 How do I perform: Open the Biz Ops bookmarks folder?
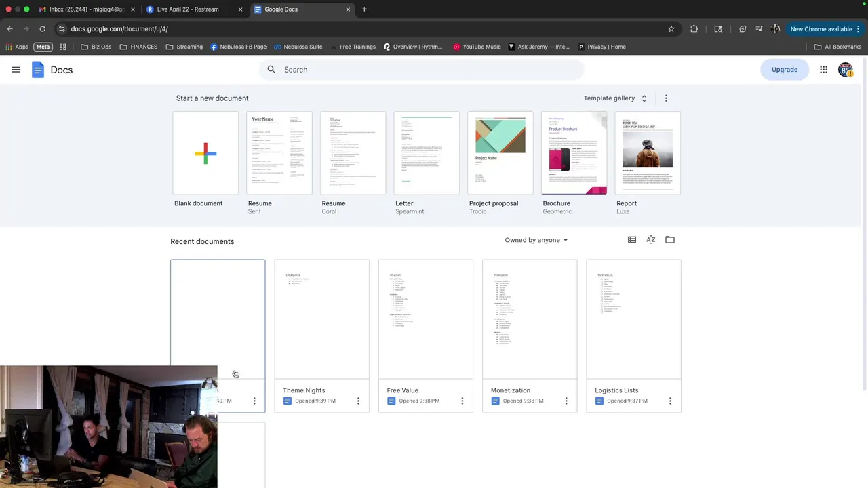pos(96,47)
